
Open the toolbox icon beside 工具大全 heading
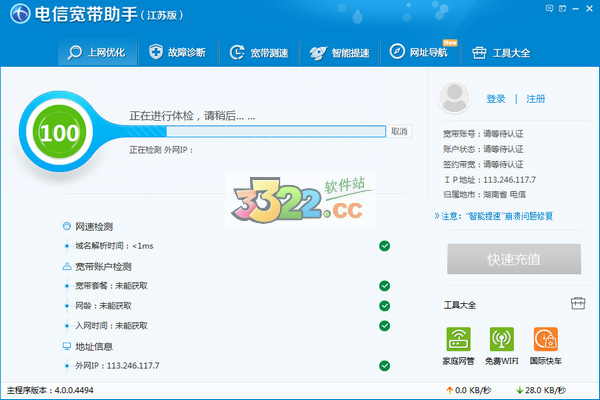tap(578, 304)
